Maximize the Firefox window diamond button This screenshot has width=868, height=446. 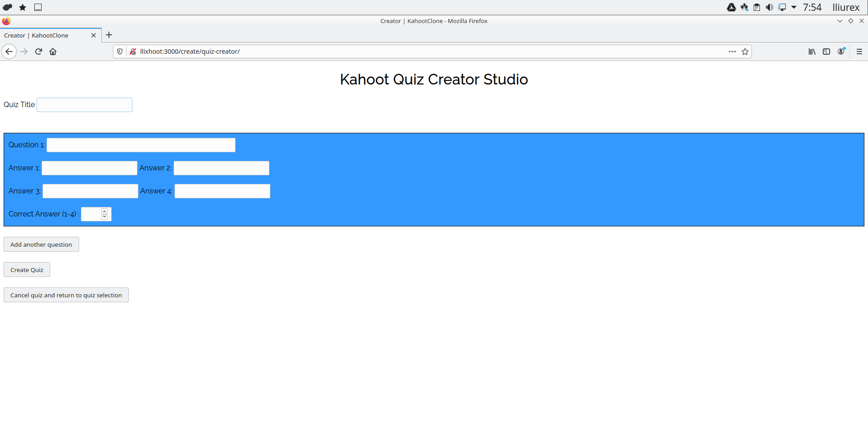point(851,21)
